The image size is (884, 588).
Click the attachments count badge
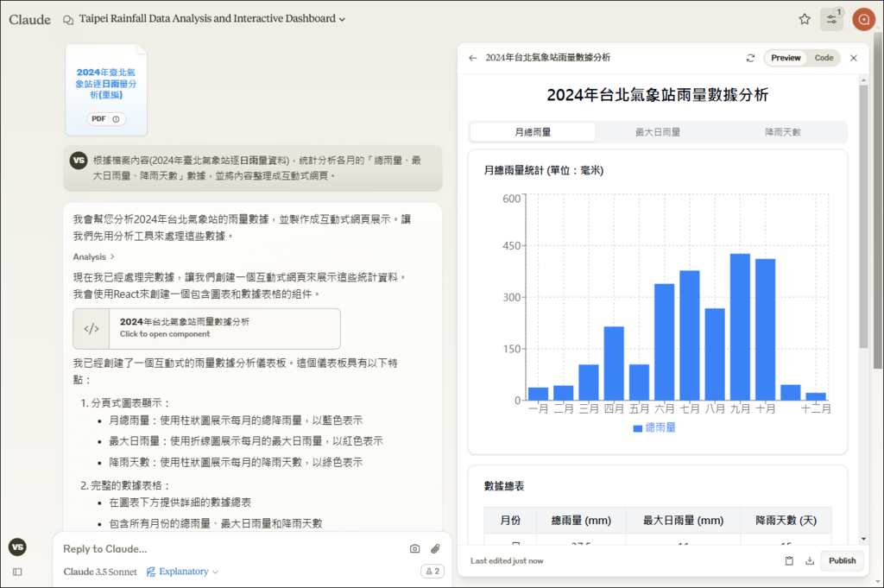tap(433, 571)
